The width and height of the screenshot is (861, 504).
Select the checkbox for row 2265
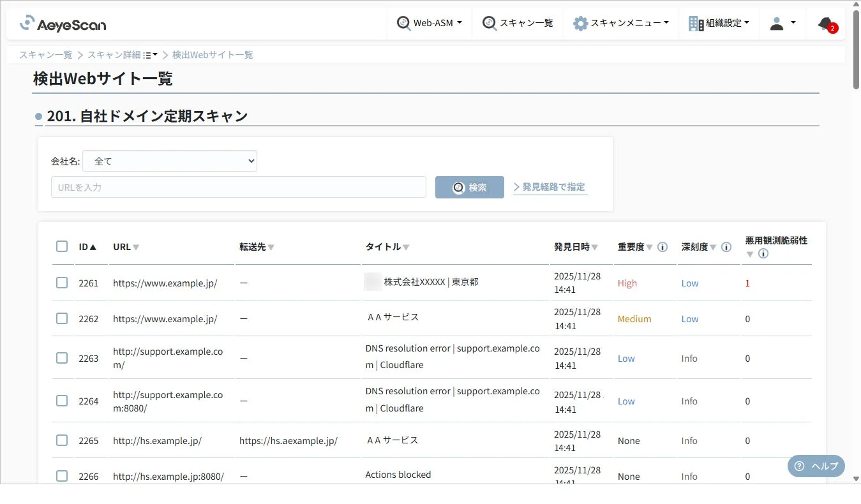pos(62,440)
